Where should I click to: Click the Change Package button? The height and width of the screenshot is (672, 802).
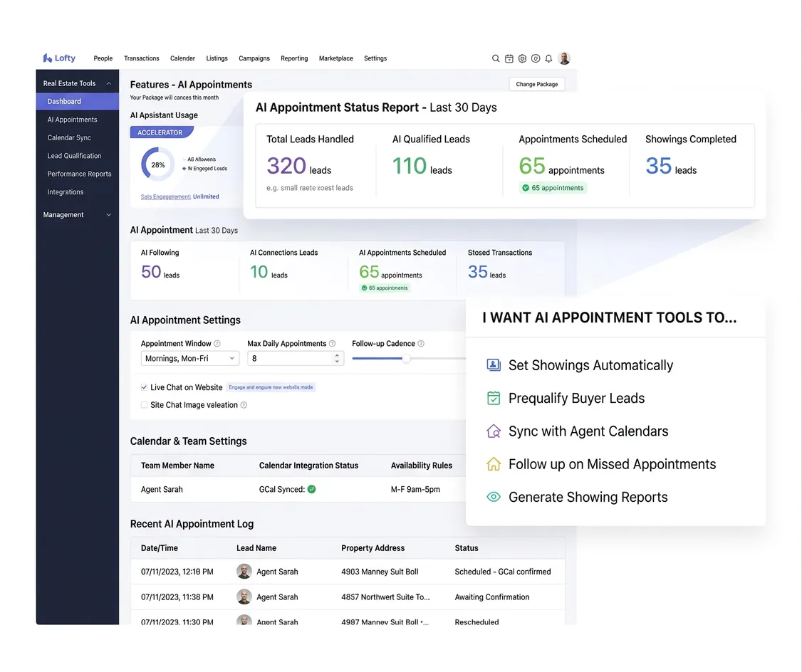(x=536, y=84)
